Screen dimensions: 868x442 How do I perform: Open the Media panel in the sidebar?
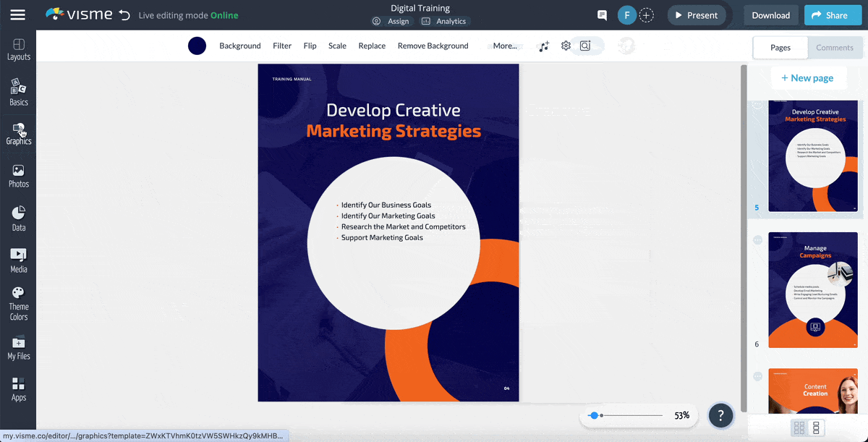tap(18, 258)
